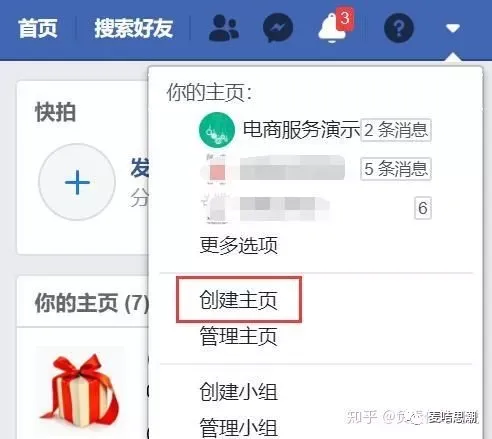Image resolution: width=492 pixels, height=439 pixels.
Task: Select 管理小组 menu entry
Action: coord(239,427)
